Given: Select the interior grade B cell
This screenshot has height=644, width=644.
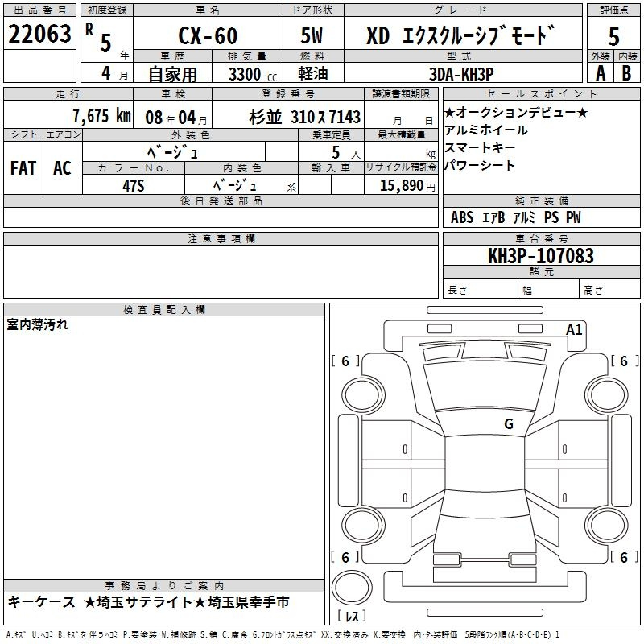Looking at the screenshot, I should click(x=627, y=72).
